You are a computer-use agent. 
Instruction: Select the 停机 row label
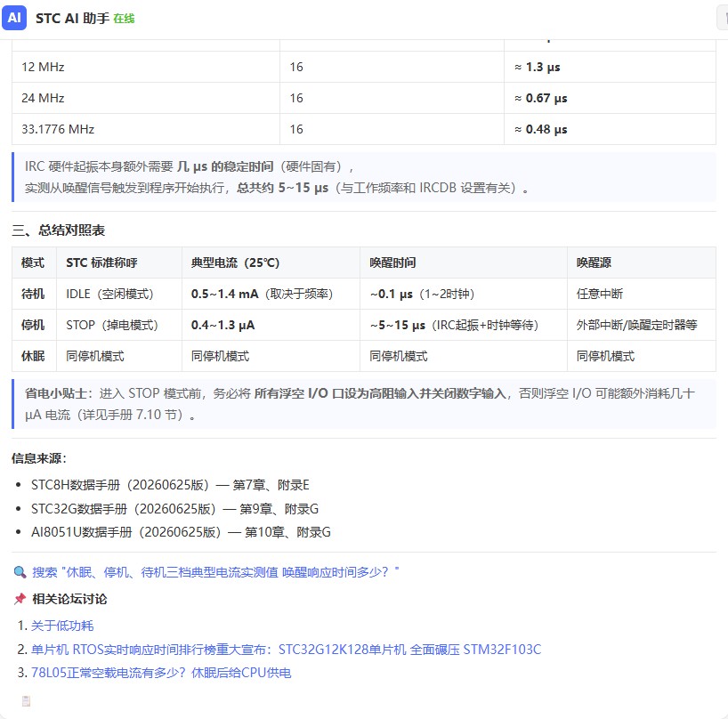pyautogui.click(x=33, y=325)
